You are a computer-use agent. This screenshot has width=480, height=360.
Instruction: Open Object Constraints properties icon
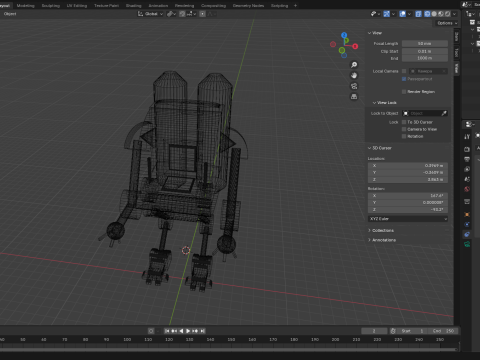coord(467,234)
